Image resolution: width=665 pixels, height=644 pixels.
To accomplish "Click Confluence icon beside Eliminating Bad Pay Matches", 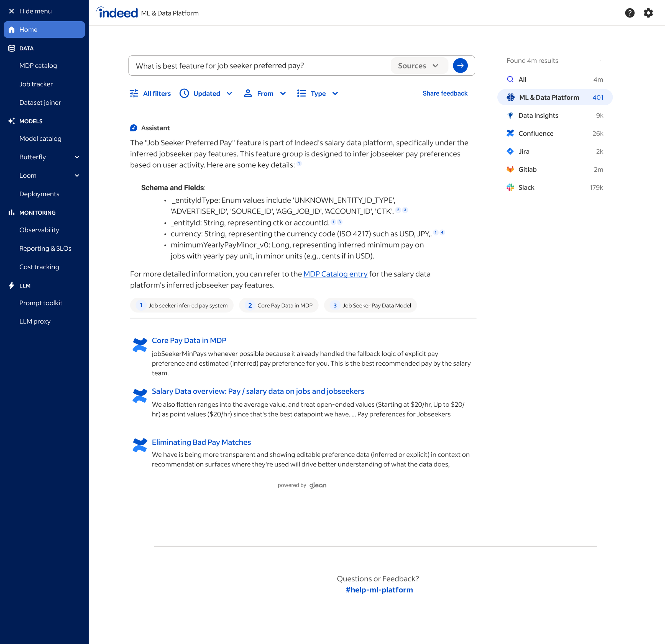I will click(x=139, y=445).
